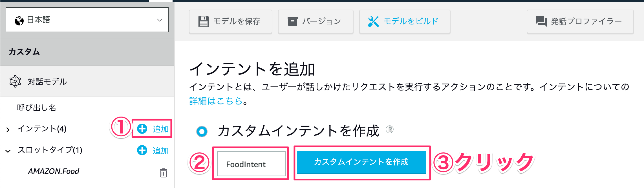
Task: Select the カスタムインテントを作成 radio button
Action: tap(202, 131)
